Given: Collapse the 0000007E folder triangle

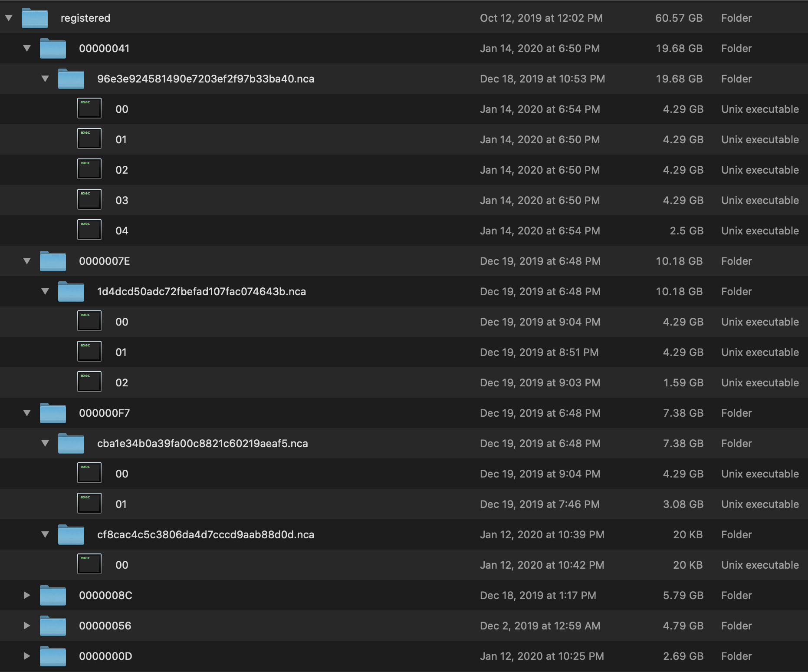Looking at the screenshot, I should click(x=27, y=261).
